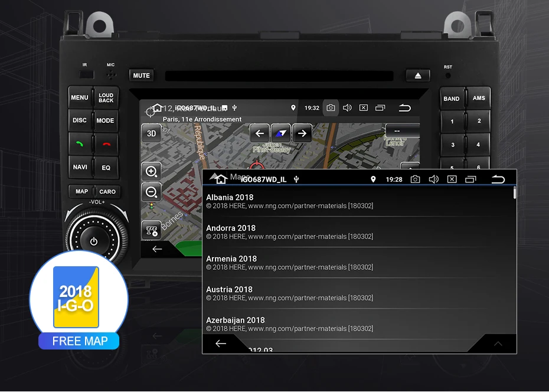Take screenshot in map screen status bar
Screen dimensions: 549x392
tap(331, 108)
